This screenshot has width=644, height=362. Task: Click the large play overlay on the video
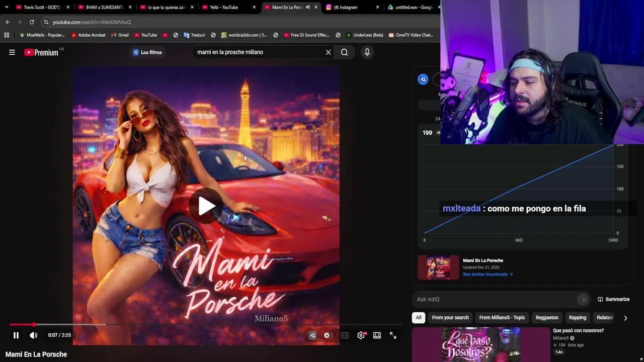206,206
